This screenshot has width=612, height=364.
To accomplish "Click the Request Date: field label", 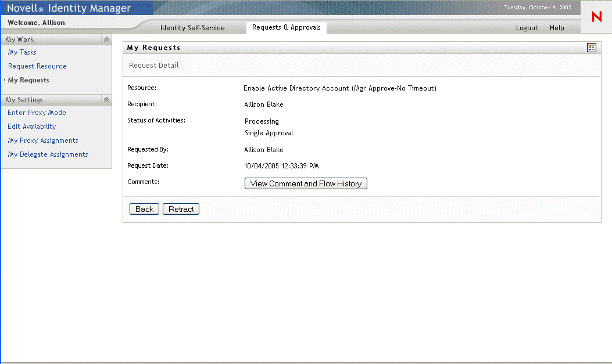I will click(x=148, y=165).
